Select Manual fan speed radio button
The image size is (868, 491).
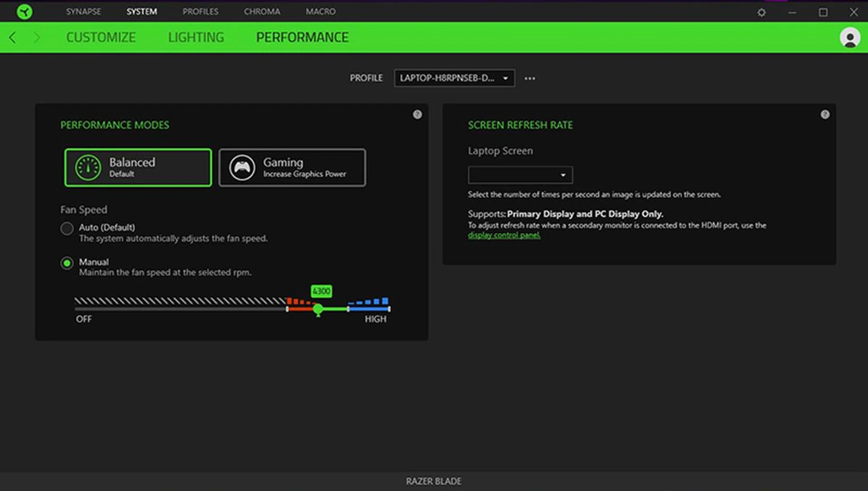[67, 263]
